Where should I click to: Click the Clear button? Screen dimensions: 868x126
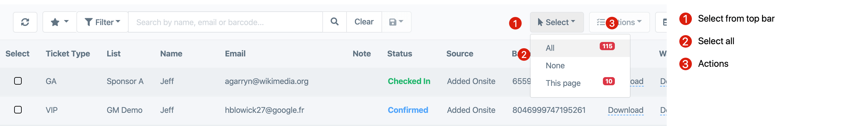(364, 22)
